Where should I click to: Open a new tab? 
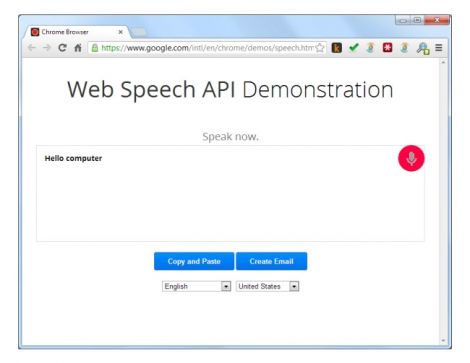coord(138,32)
